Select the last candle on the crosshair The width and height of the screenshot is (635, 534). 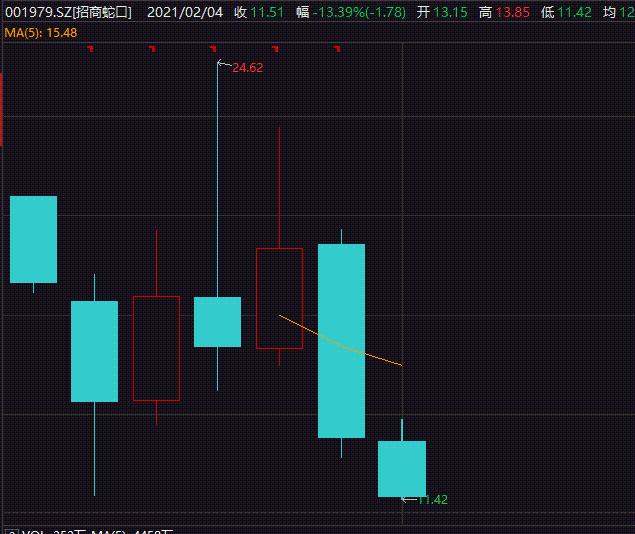pyautogui.click(x=402, y=468)
